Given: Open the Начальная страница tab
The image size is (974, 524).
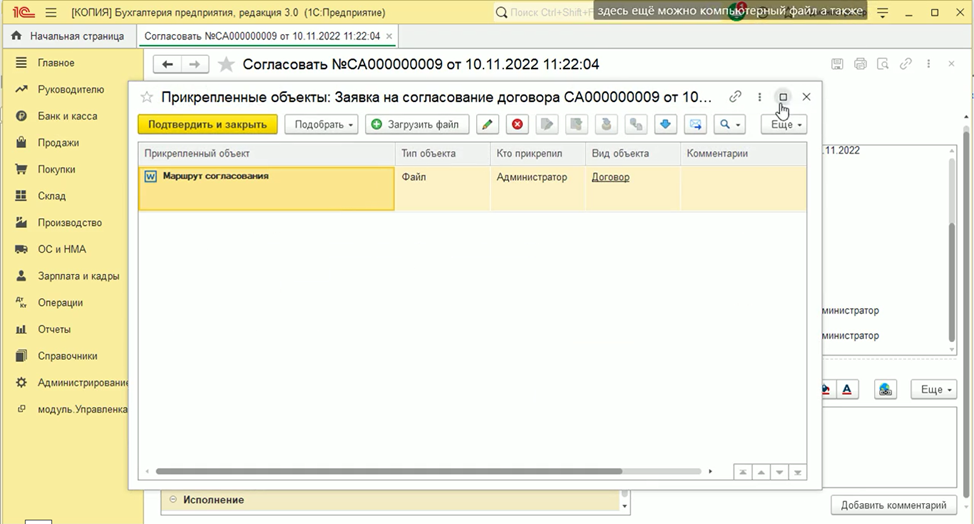Looking at the screenshot, I should [x=68, y=36].
